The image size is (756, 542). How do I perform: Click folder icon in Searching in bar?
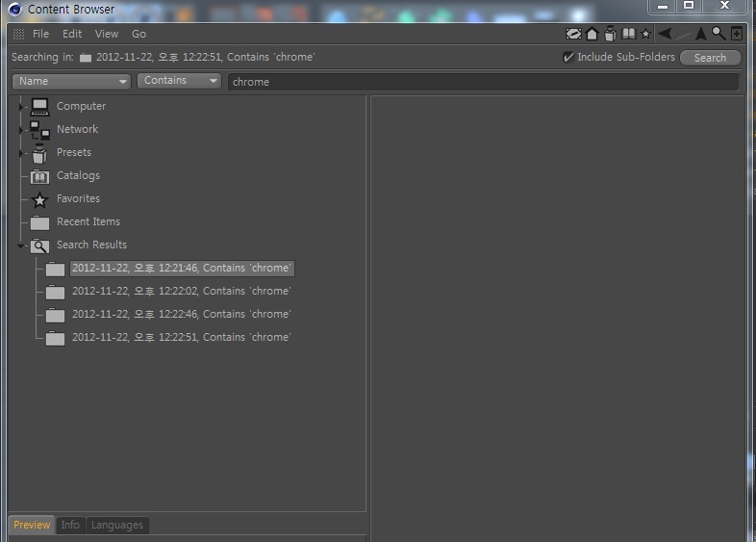(86, 58)
